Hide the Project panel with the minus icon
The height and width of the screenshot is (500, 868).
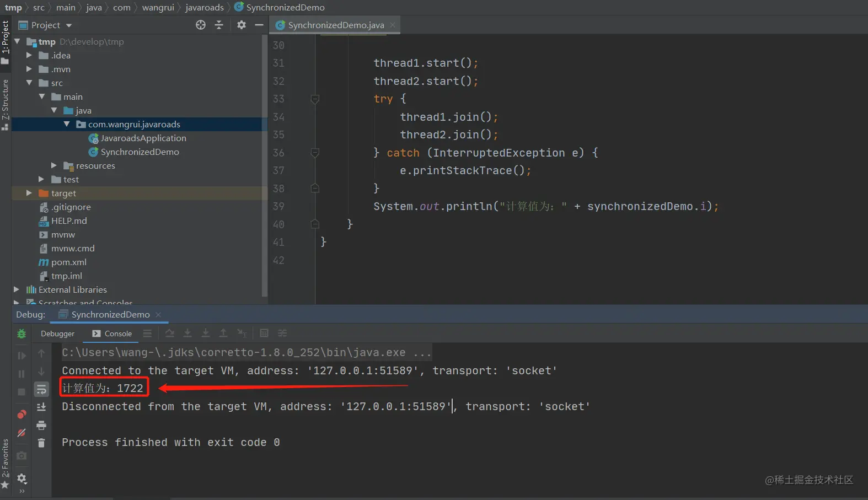pyautogui.click(x=259, y=25)
